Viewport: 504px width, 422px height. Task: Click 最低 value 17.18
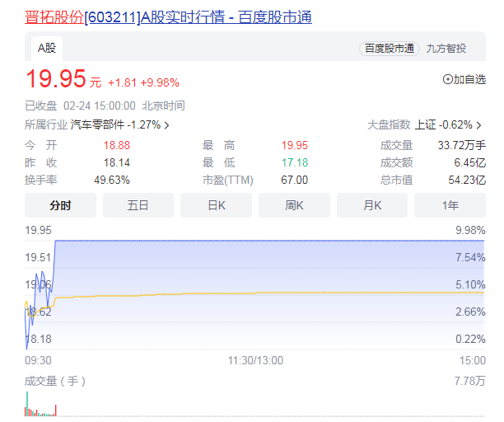[295, 162]
